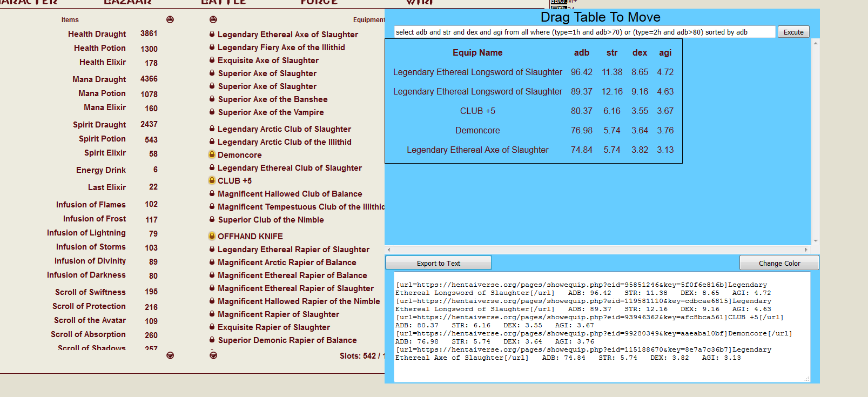Click lock icon of Magnificent Hallowed Rapier of the Nimble
868x397 pixels.
212,301
